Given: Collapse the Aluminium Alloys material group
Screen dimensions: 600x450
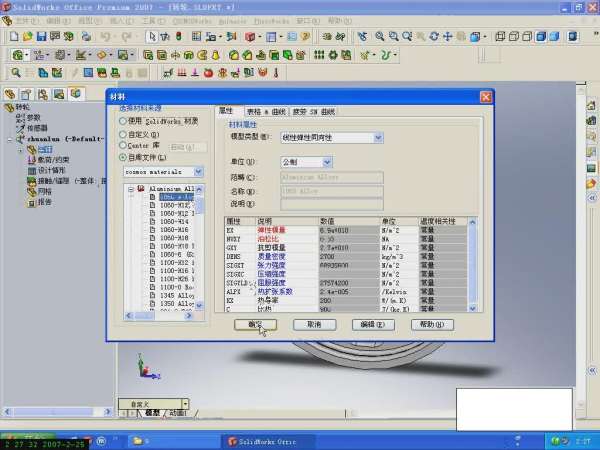Looking at the screenshot, I should (x=131, y=189).
